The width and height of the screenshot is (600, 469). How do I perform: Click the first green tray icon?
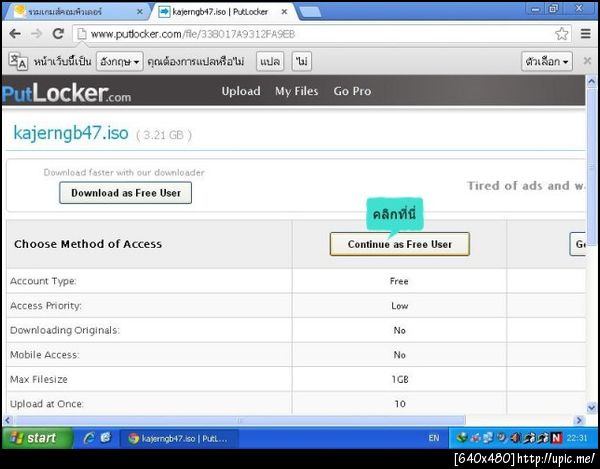click(x=461, y=438)
